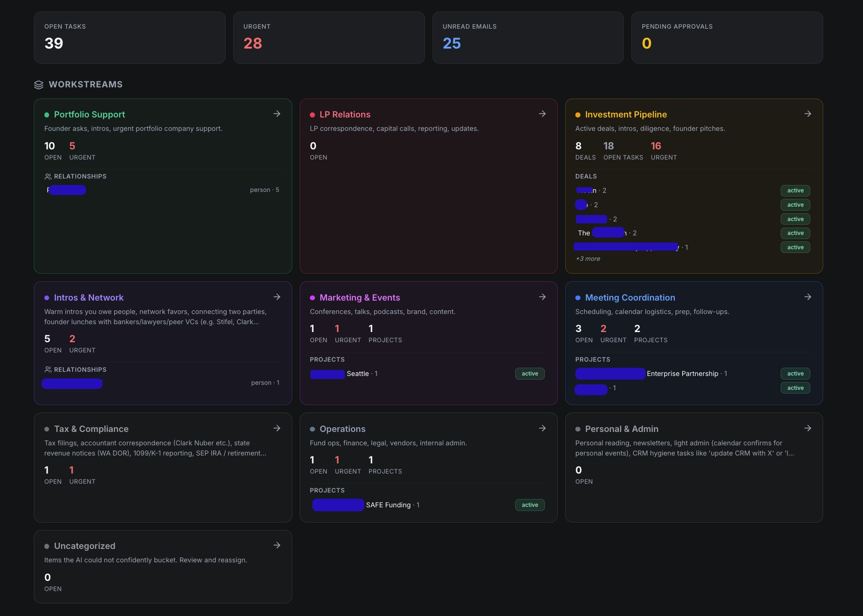Open Investment Pipeline via its arrow icon

808,114
